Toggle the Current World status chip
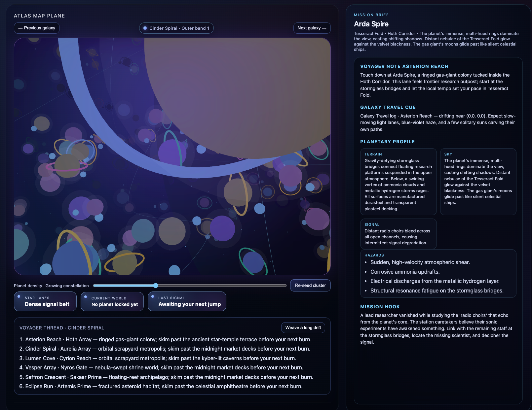Image resolution: width=532 pixels, height=410 pixels. (x=112, y=301)
